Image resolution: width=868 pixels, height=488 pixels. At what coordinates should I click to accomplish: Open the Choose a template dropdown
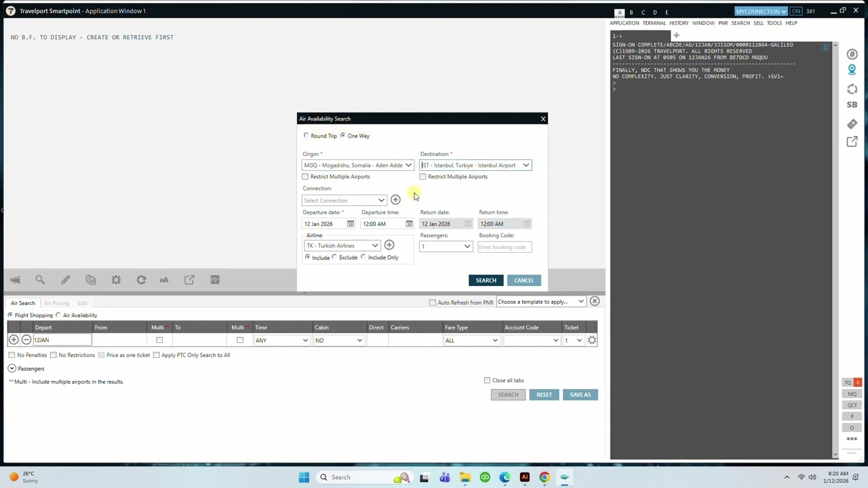[541, 302]
